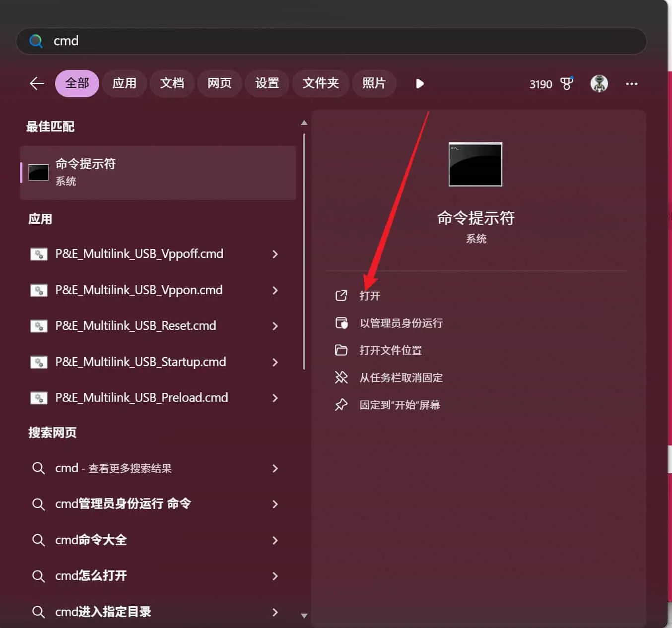
Task: Click into the cmd search input box
Action: 331,41
